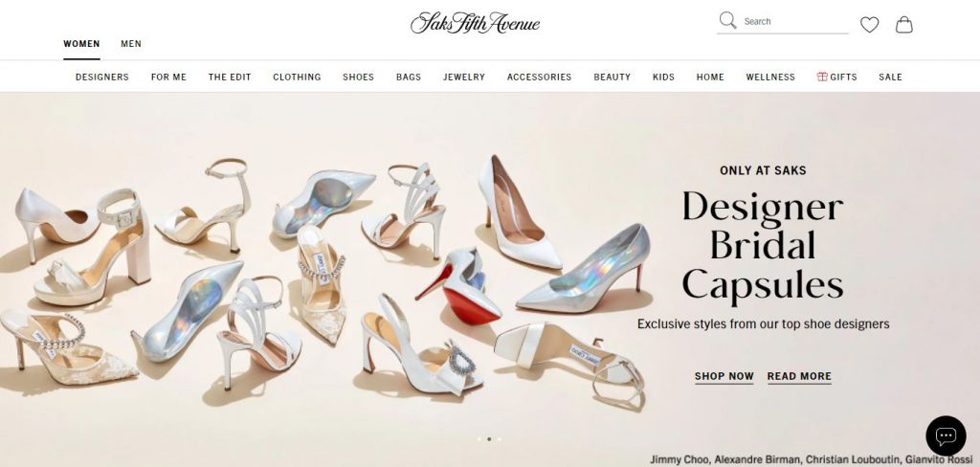This screenshot has height=467, width=980.
Task: Select the Women tab
Action: (81, 44)
